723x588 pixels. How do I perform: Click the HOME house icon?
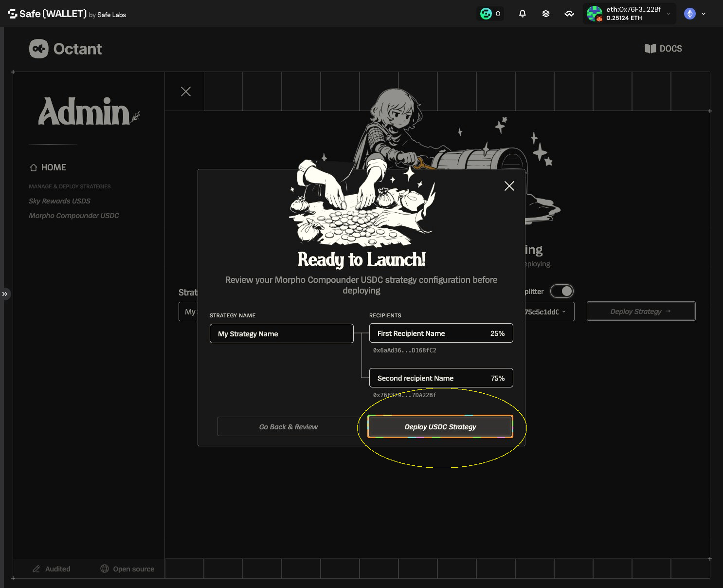[34, 167]
